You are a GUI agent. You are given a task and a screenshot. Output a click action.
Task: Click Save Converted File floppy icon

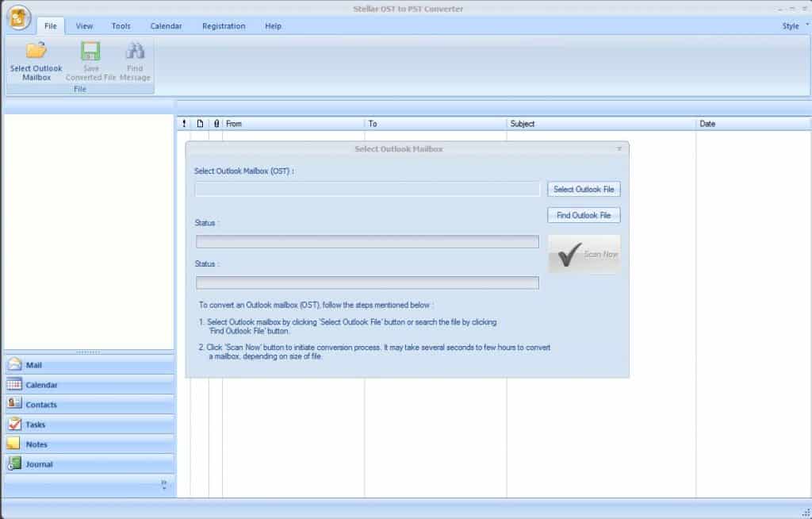[90, 51]
